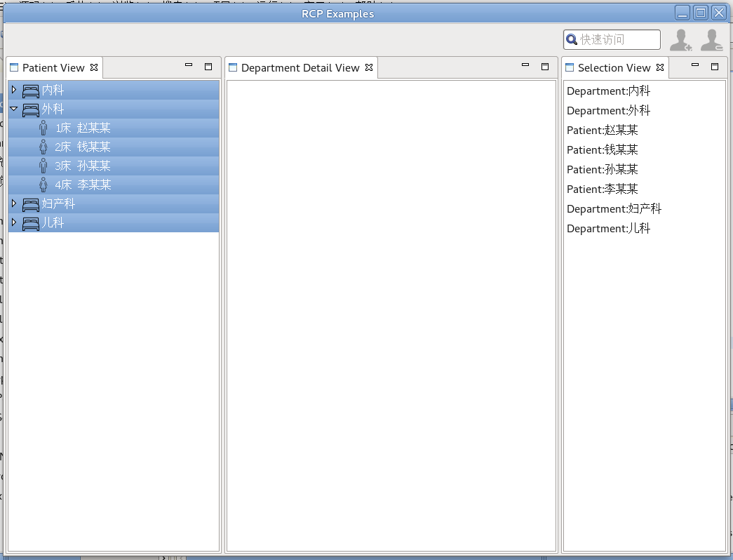Minimize the Selection View panel
The height and width of the screenshot is (560, 733).
coord(695,65)
